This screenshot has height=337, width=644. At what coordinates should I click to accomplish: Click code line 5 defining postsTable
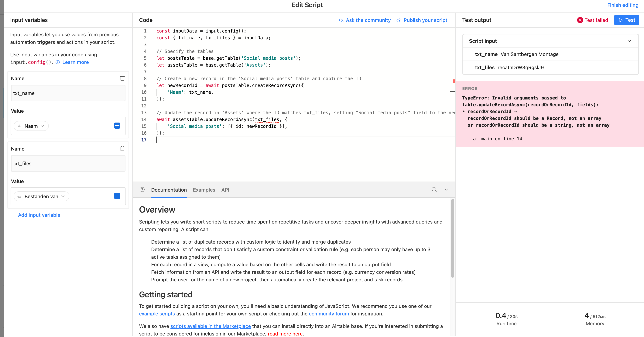(x=228, y=58)
